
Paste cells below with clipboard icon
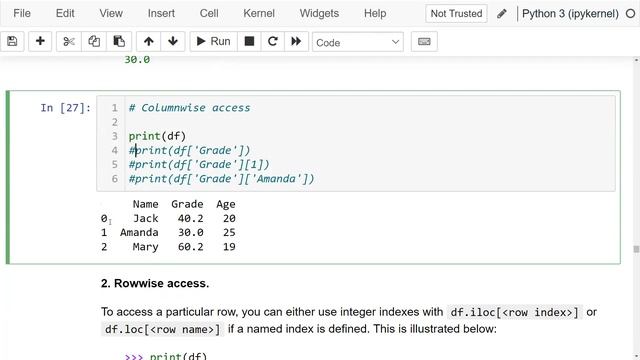point(119,41)
